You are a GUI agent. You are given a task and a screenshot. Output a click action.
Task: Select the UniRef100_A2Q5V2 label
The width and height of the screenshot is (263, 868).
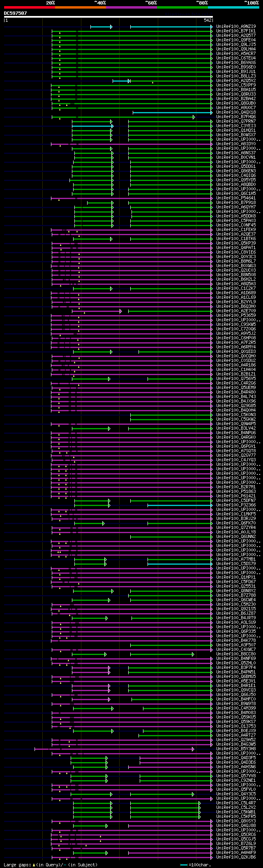click(x=236, y=81)
